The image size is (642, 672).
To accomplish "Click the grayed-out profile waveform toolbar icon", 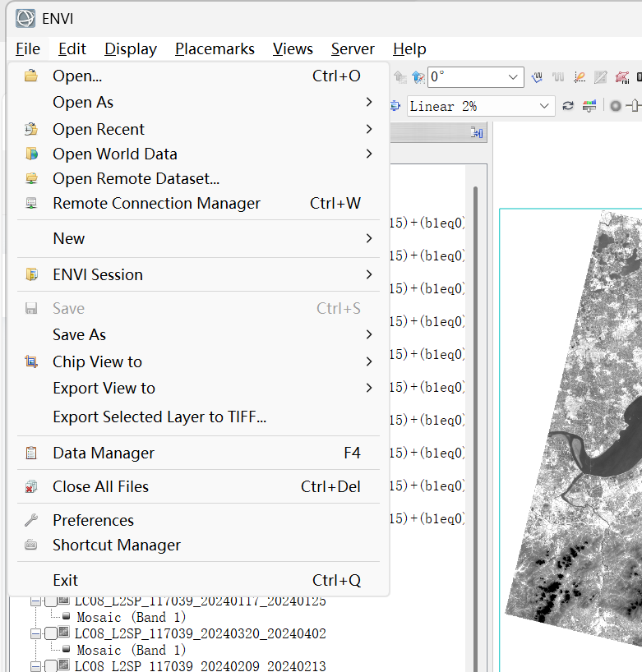I will [x=558, y=77].
